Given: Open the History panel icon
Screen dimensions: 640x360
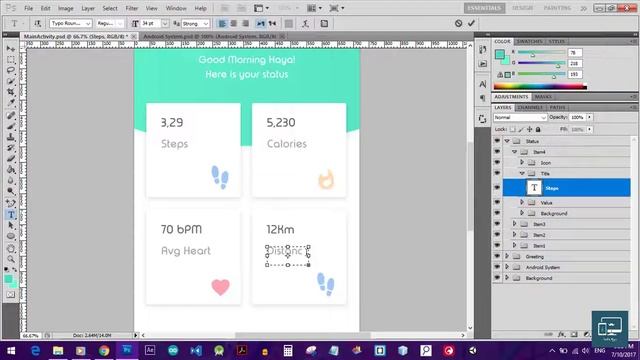Looking at the screenshot, I should tap(482, 49).
